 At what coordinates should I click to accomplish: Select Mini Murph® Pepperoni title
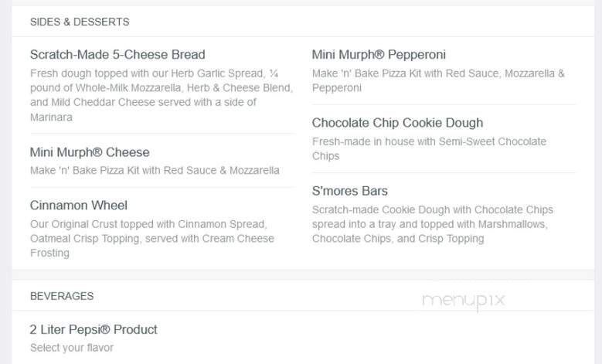379,55
